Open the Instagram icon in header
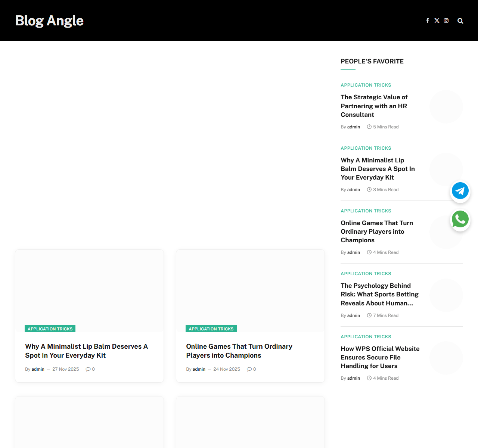The height and width of the screenshot is (448, 478). coord(446,21)
